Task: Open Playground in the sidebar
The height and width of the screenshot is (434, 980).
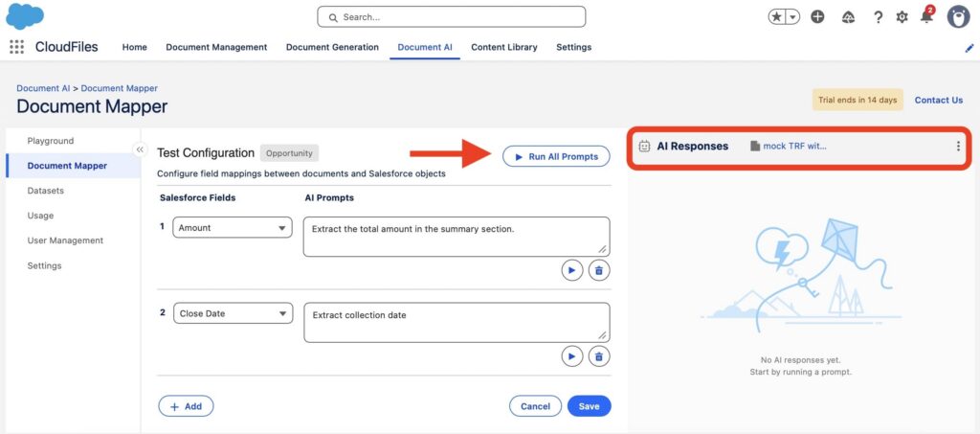Action: [x=51, y=141]
